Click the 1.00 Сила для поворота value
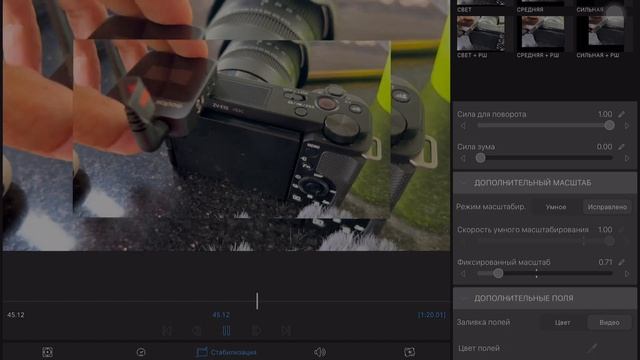The image size is (640, 360). [x=605, y=114]
